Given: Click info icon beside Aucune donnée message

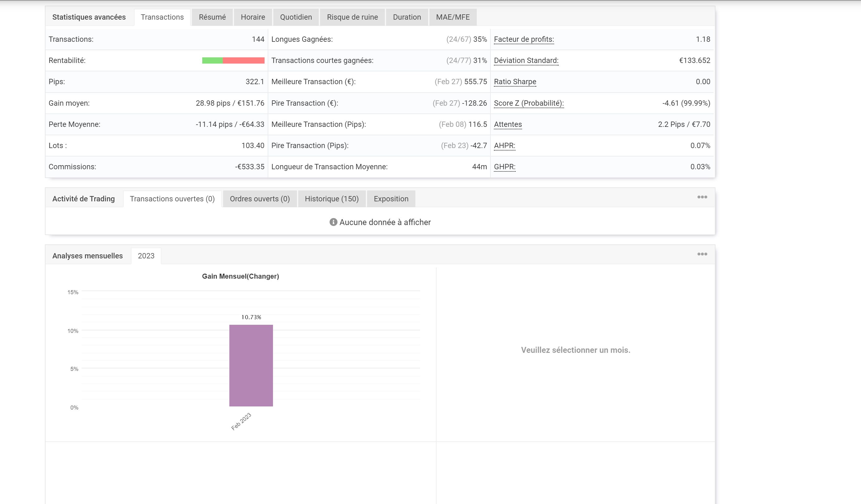Looking at the screenshot, I should pyautogui.click(x=333, y=223).
